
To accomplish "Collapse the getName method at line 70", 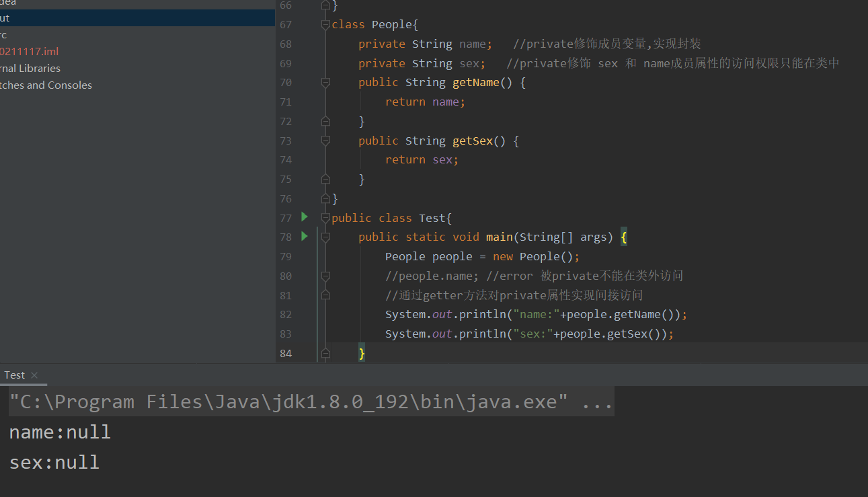I will click(326, 82).
